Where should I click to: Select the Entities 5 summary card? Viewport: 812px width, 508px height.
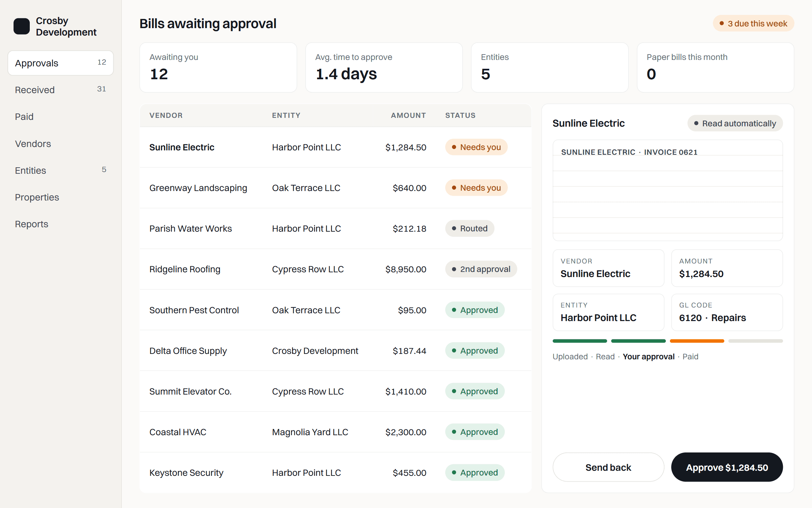[x=550, y=67]
